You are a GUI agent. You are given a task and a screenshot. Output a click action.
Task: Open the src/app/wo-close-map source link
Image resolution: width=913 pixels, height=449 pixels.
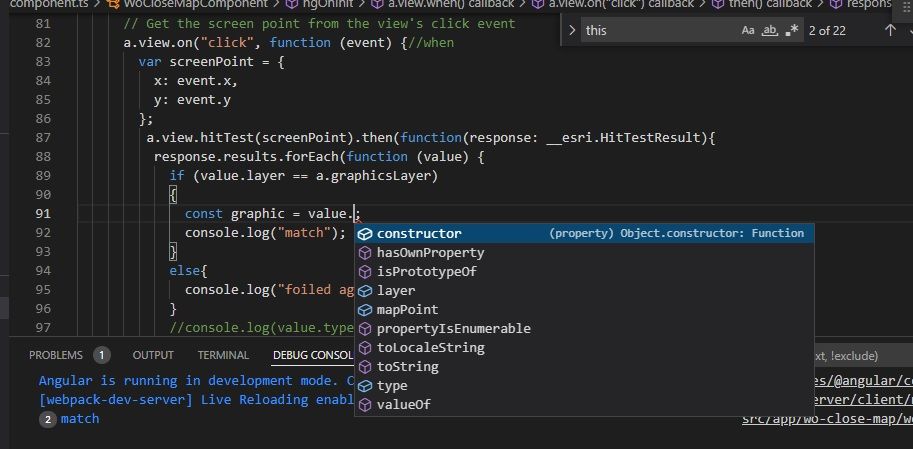827,419
